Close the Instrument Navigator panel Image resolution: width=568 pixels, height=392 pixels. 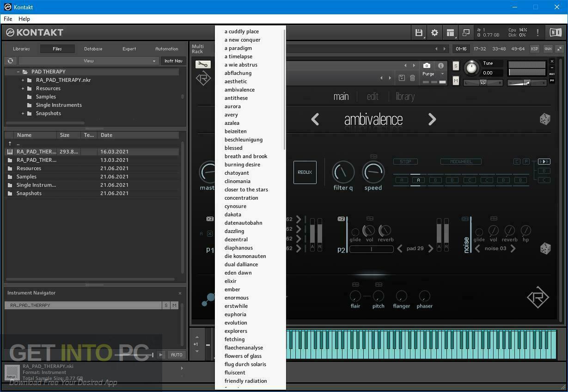(x=180, y=293)
